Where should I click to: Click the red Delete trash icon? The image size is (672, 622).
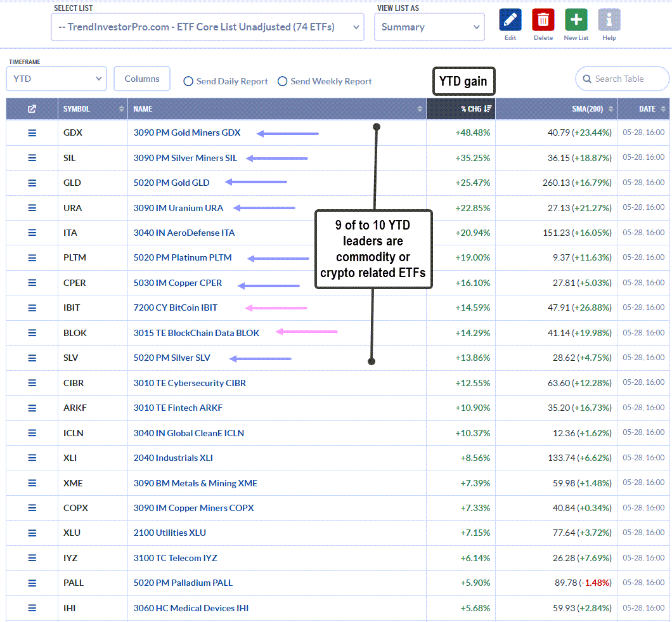[543, 20]
